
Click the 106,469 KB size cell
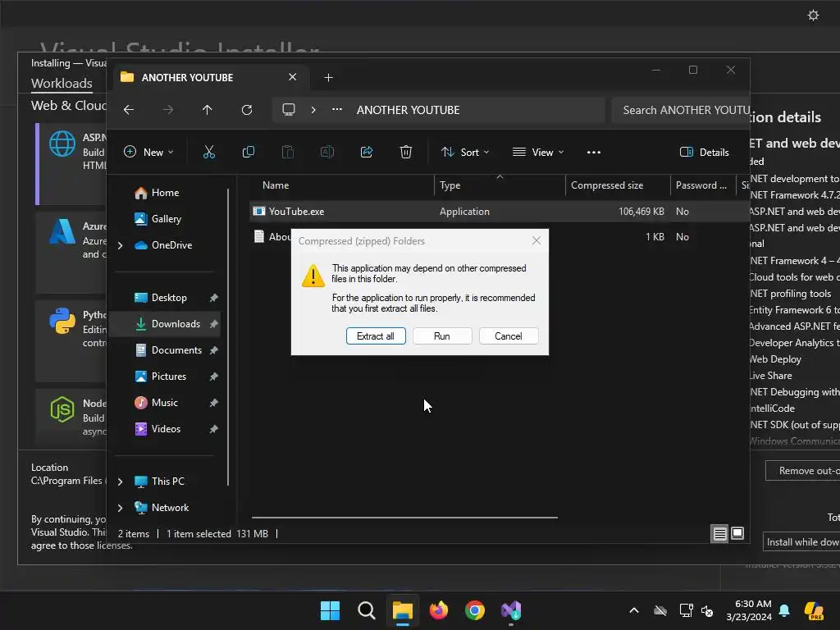click(641, 212)
